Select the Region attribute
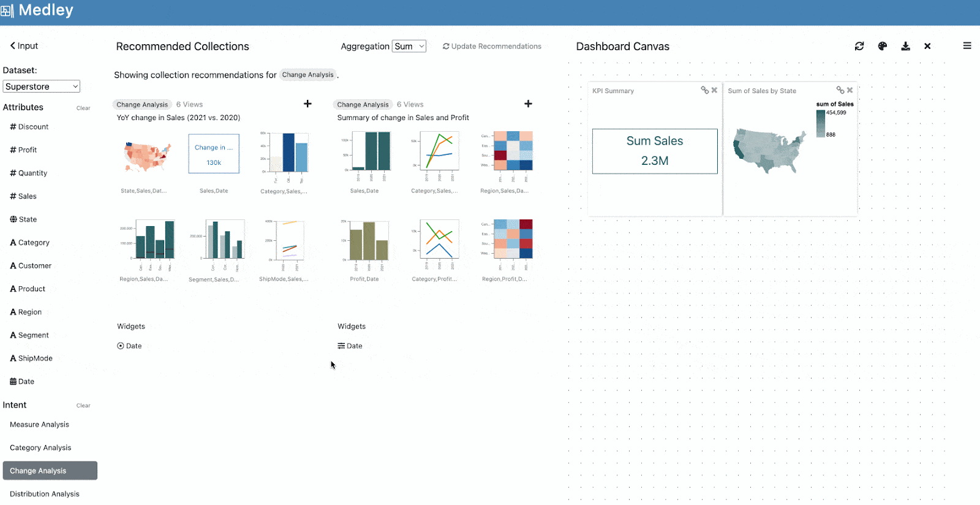Viewport: 980px width, 505px height. [x=26, y=313]
